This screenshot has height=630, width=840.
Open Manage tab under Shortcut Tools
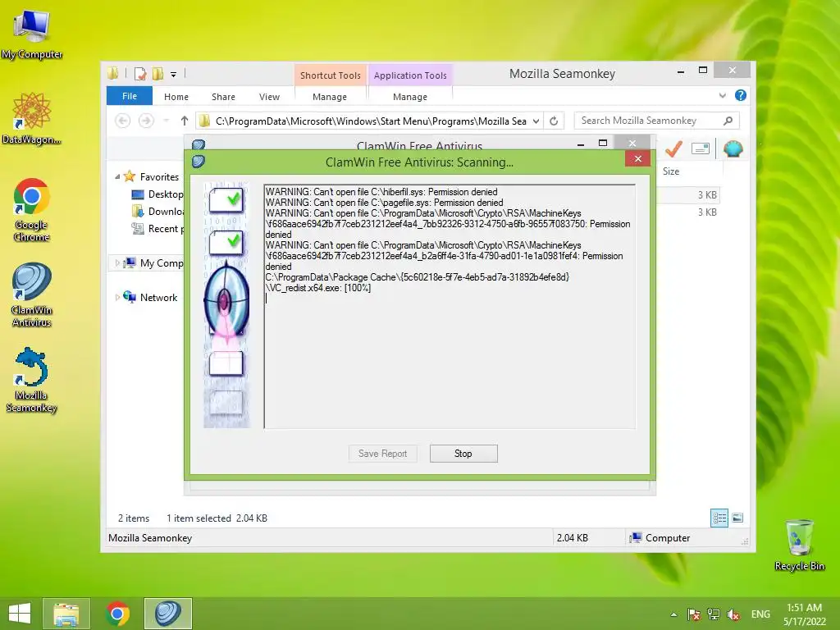coord(330,97)
